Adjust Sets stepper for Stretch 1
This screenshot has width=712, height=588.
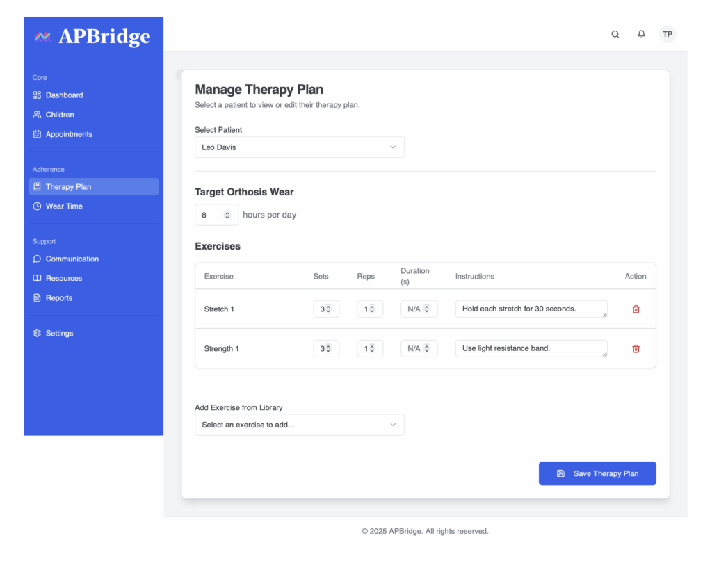(328, 309)
